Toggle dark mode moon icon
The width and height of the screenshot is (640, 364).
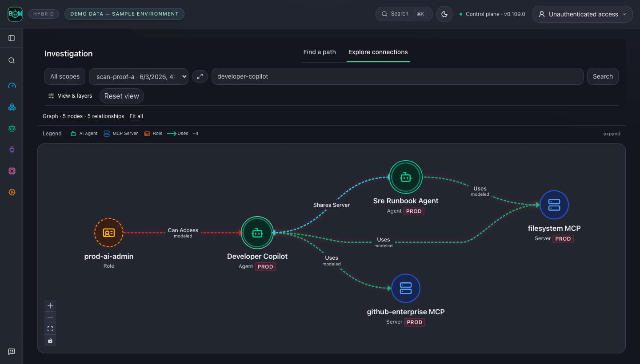point(444,14)
